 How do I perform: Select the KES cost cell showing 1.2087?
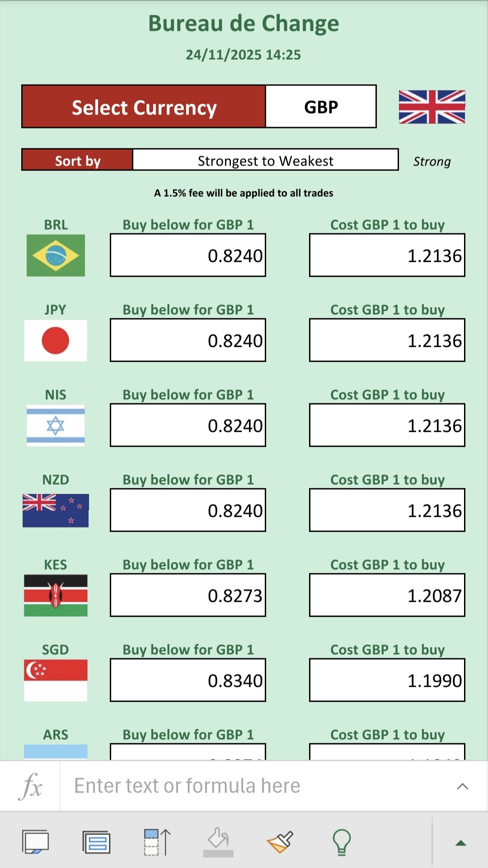(x=387, y=595)
